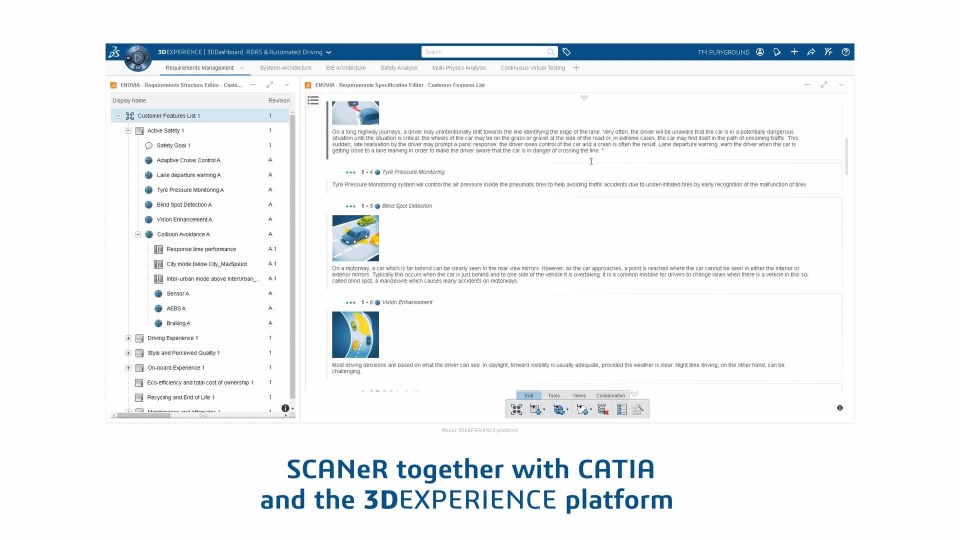The height and width of the screenshot is (540, 960).
Task: Click the fourth insert icon with arrow
Action: 582,410
